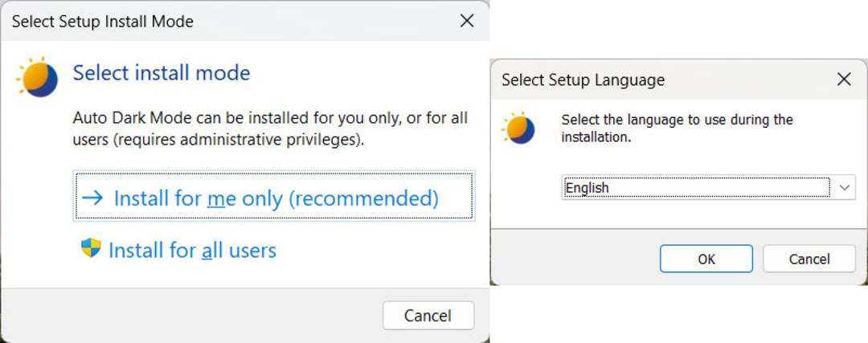Click the Auto Dark Mode installation description text
The height and width of the screenshot is (343, 868).
270,129
